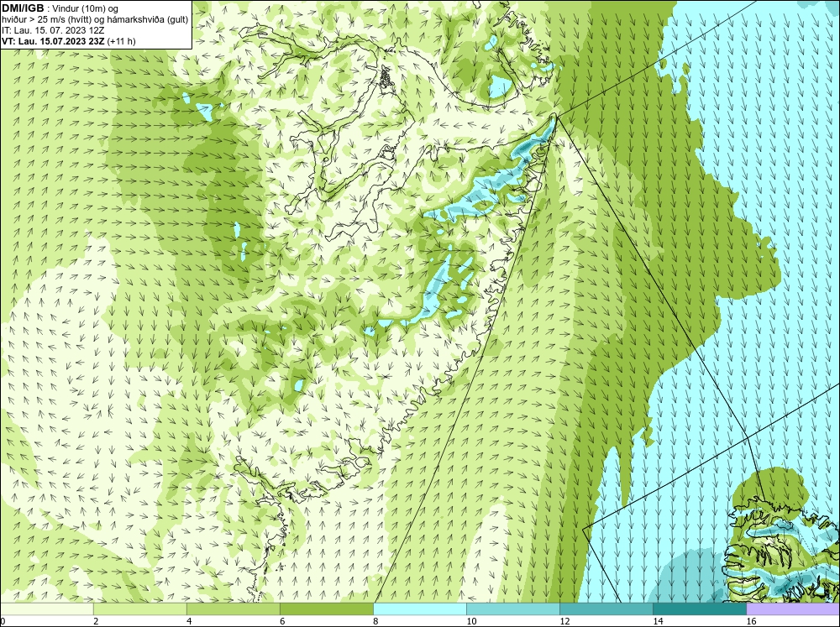Click the scale value '16' under the legend
Viewport: 840px width, 627px height.
point(751,621)
